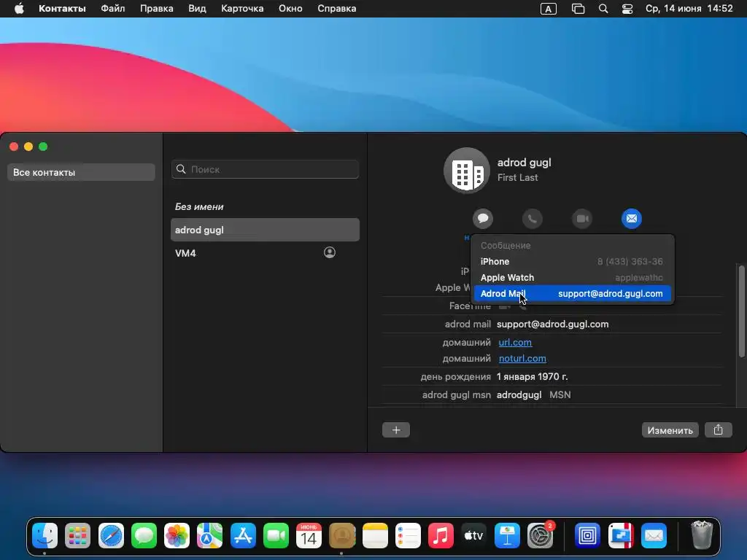This screenshot has height=560, width=747.
Task: Click the person badge icon next to VM4
Action: (329, 252)
